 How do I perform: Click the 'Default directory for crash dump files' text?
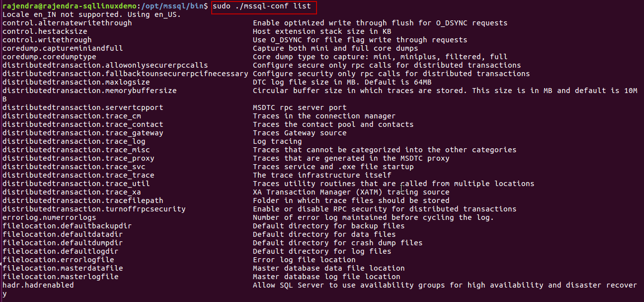click(x=337, y=243)
